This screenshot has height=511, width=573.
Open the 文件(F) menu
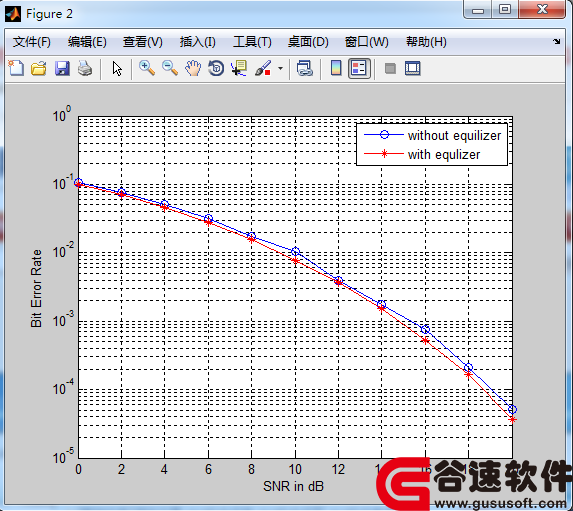[x=31, y=42]
